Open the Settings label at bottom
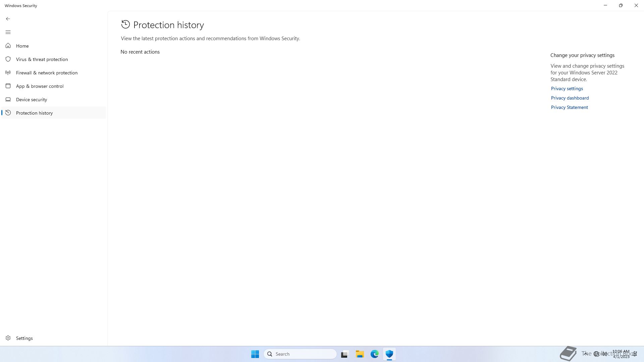The image size is (644, 362). [24, 338]
